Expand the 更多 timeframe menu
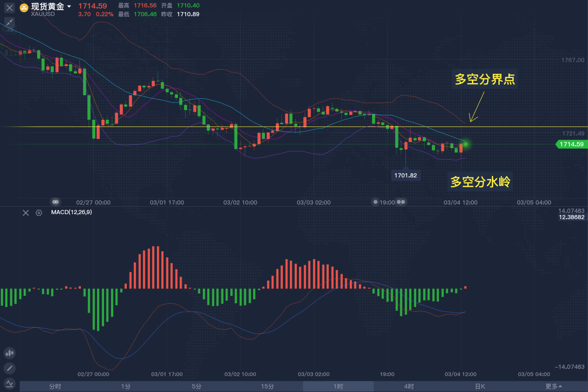This screenshot has height=392, width=588. point(553,386)
